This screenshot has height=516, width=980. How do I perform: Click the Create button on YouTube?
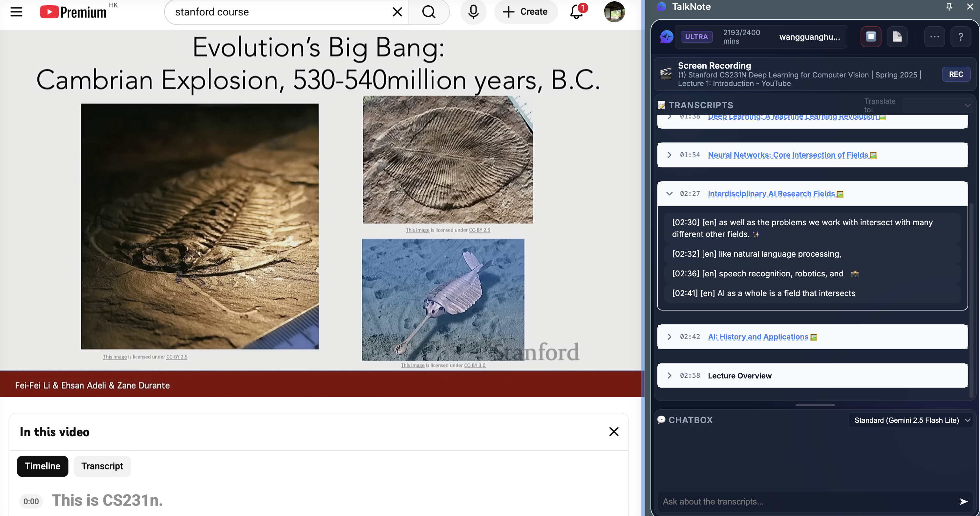[525, 12]
